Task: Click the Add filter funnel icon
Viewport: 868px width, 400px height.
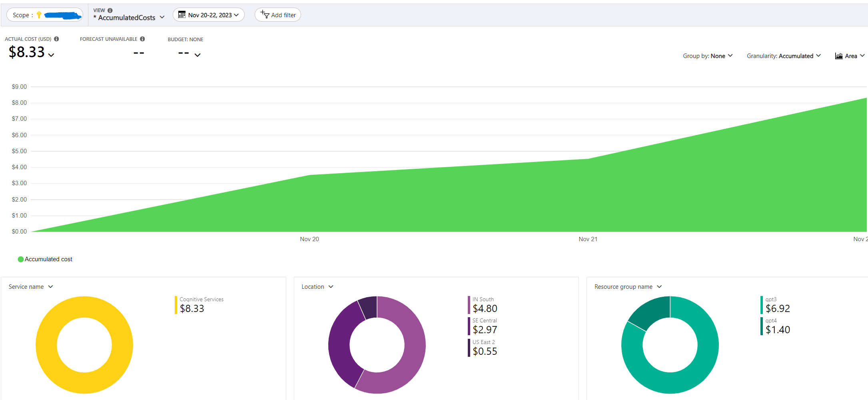Action: click(265, 15)
